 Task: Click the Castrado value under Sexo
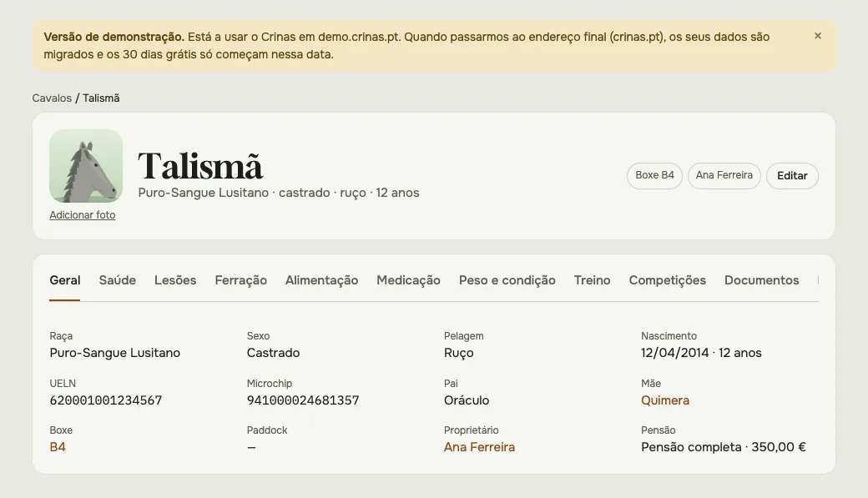(x=274, y=353)
